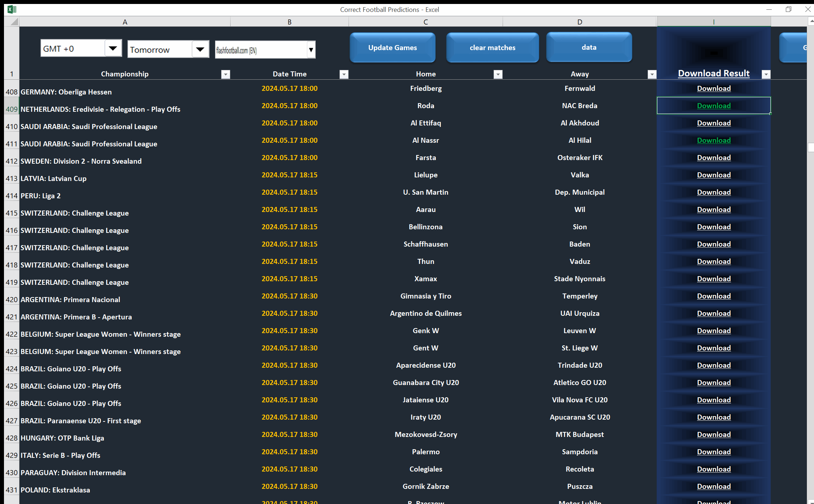Image resolution: width=814 pixels, height=504 pixels.
Task: Open the Home column filter
Action: (x=498, y=74)
